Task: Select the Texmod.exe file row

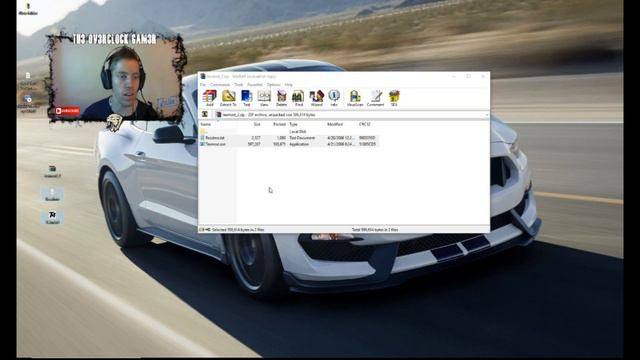Action: (289, 144)
